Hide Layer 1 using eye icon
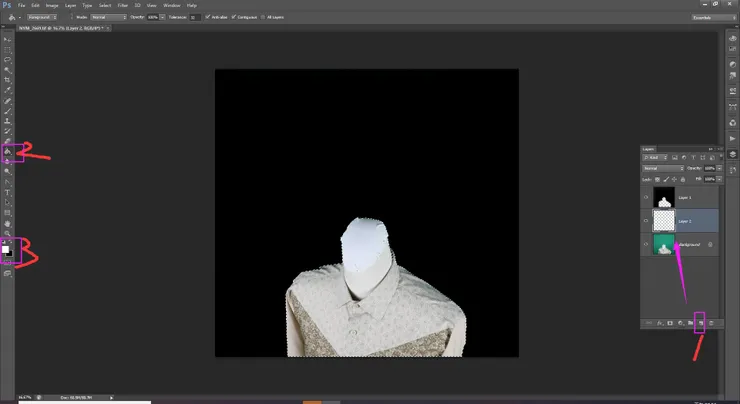The image size is (740, 404). pos(645,197)
